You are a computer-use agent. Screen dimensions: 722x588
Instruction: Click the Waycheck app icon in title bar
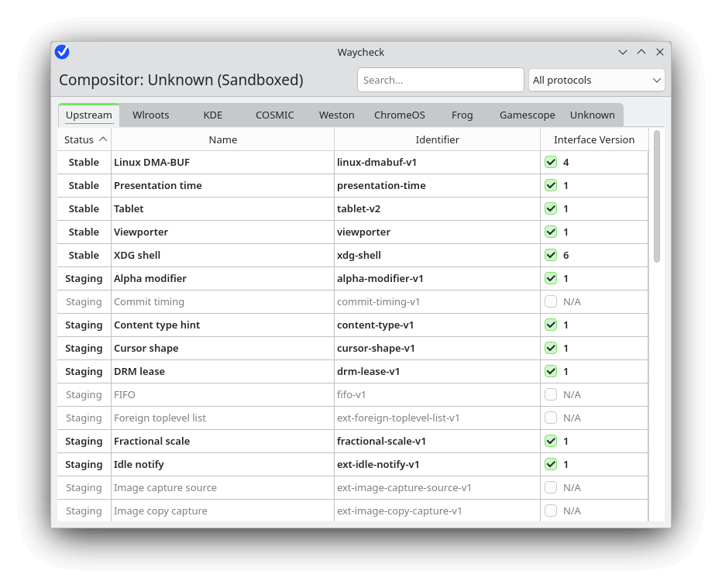(x=62, y=52)
